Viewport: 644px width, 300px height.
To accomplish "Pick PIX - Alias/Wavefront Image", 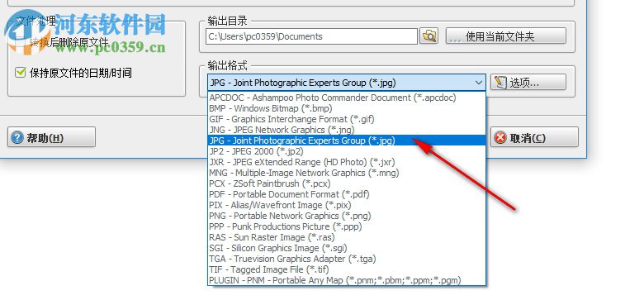I will 347,205.
